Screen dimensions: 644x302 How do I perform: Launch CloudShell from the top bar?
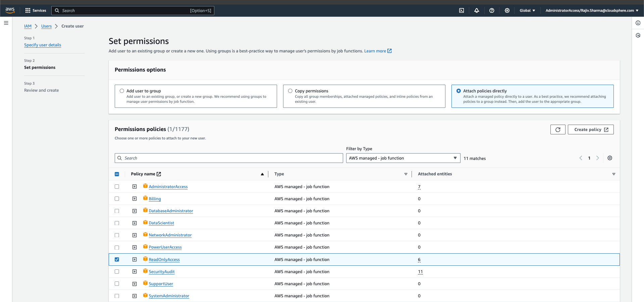click(x=462, y=10)
